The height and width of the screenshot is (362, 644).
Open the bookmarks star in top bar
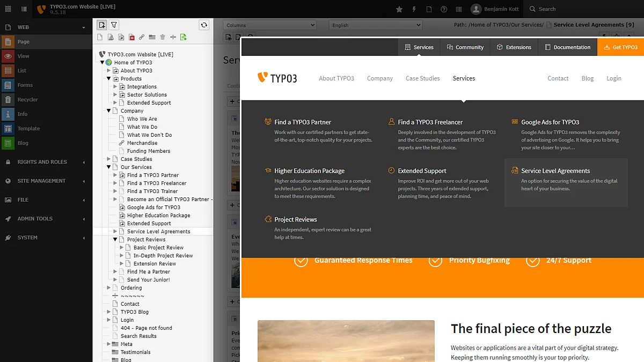point(399,9)
